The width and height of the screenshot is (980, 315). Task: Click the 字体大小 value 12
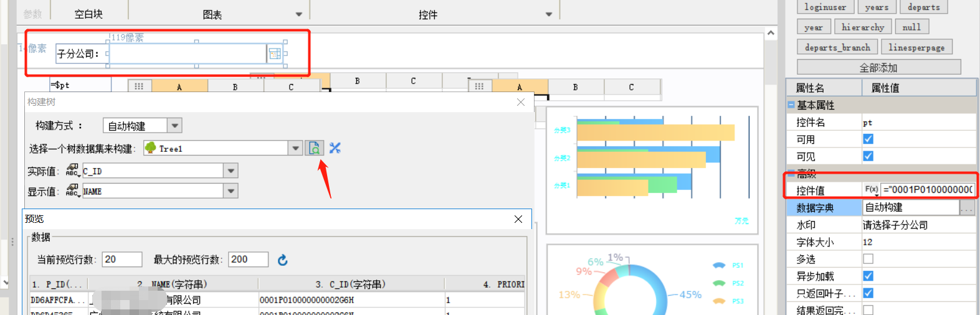point(918,242)
